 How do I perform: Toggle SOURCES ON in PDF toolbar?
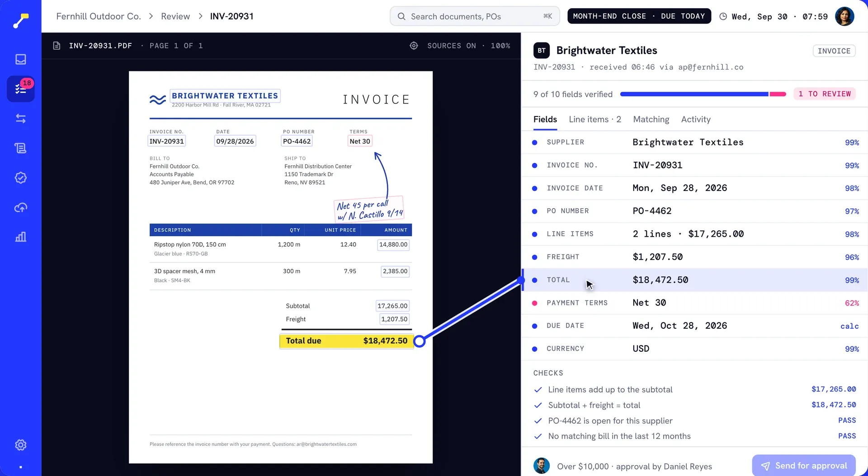(x=451, y=46)
